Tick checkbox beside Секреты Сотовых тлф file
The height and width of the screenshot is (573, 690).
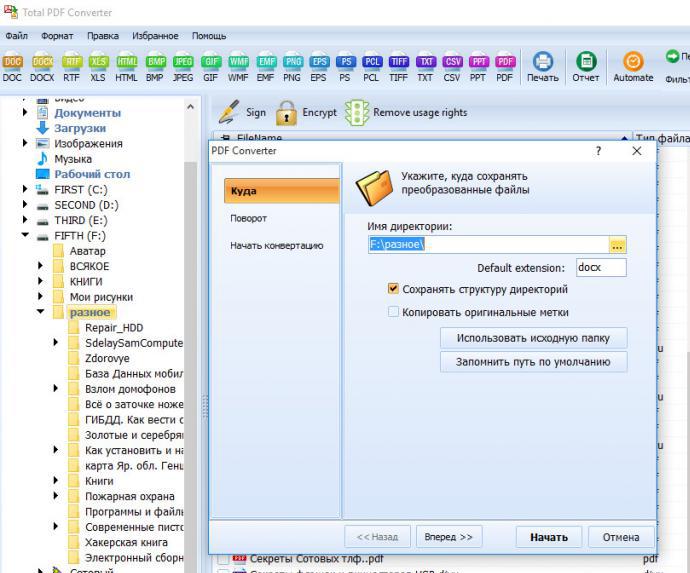223,559
